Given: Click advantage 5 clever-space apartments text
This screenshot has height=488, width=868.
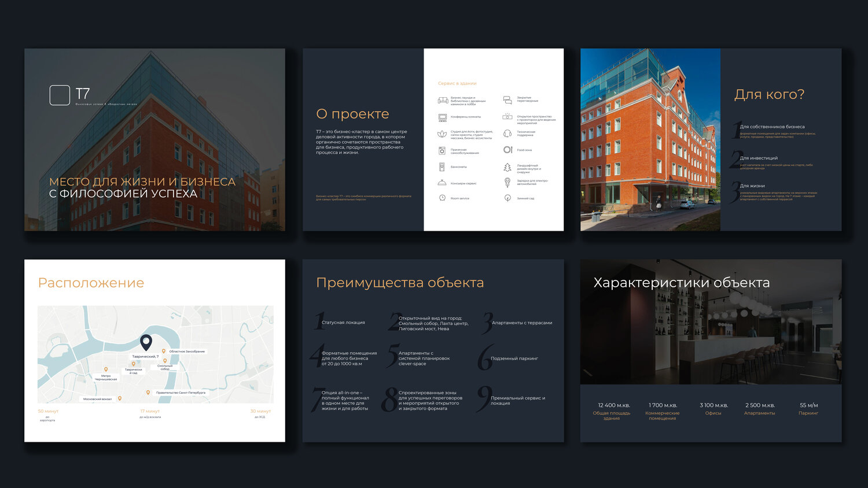Looking at the screenshot, I should point(424,358).
